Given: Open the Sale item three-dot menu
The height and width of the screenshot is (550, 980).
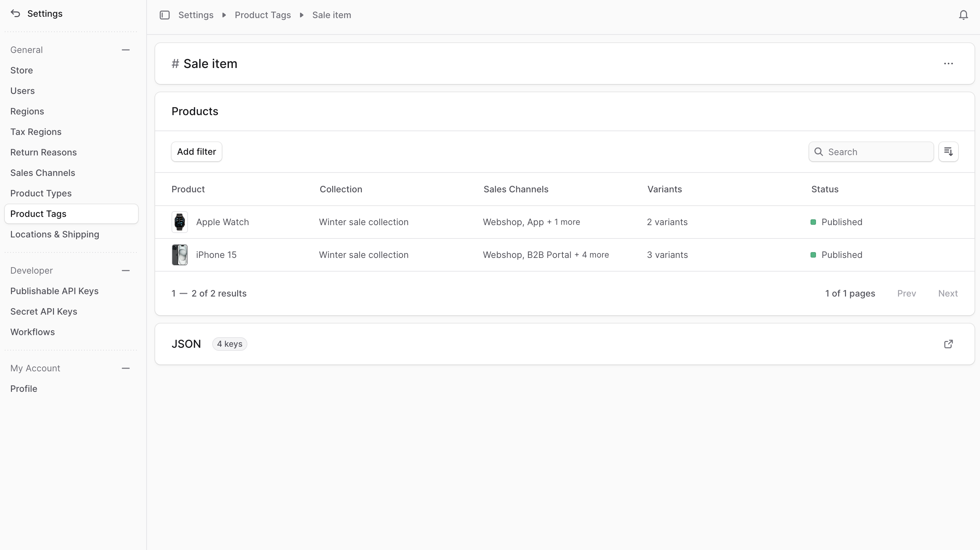Looking at the screenshot, I should [948, 64].
